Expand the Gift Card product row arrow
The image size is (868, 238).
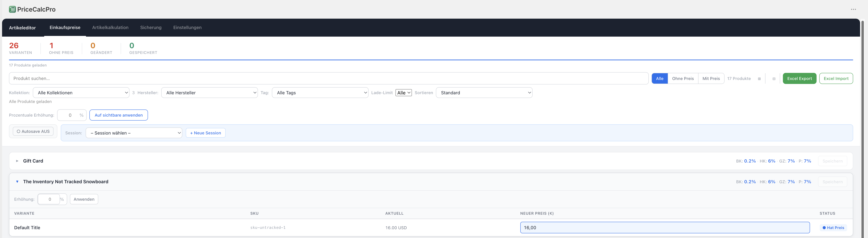click(x=17, y=161)
